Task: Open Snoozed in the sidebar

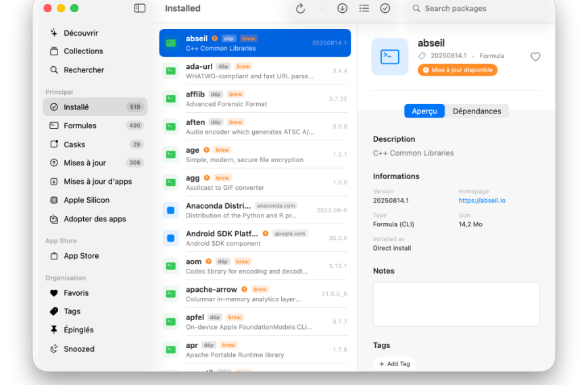Action: [x=95, y=349]
